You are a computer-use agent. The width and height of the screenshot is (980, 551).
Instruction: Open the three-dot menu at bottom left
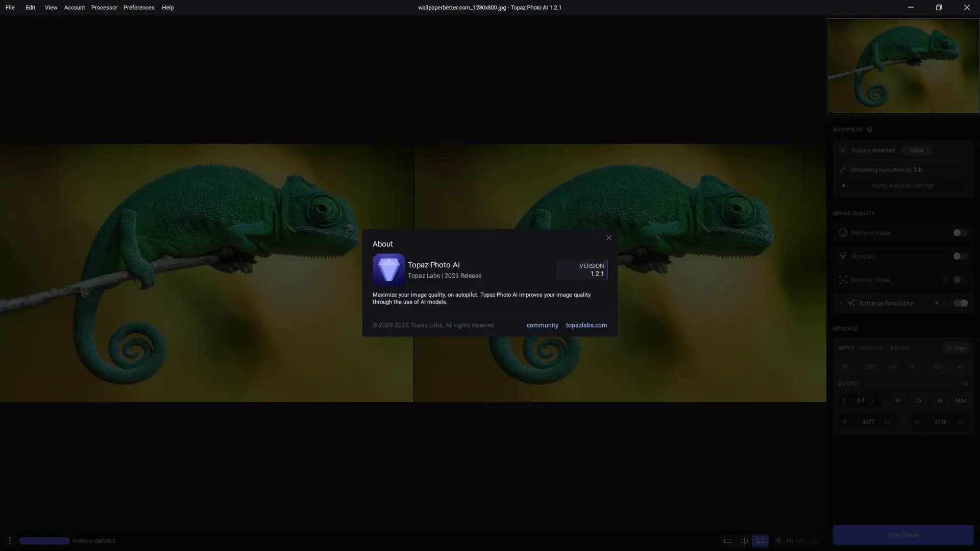coord(10,541)
